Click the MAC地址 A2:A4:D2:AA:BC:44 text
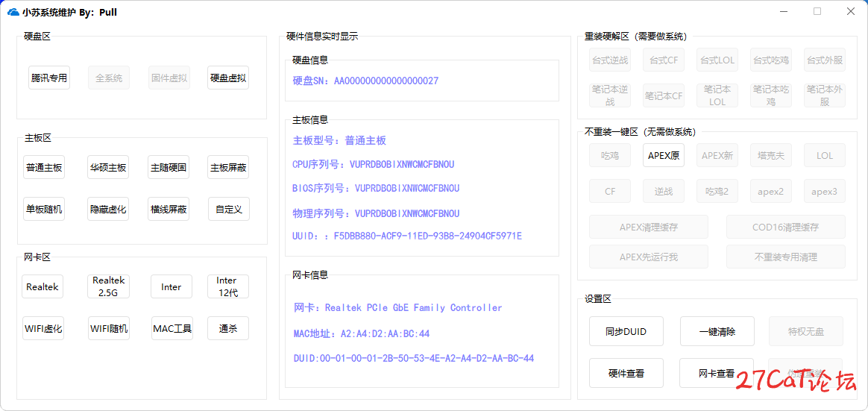This screenshot has height=411, width=868. [362, 334]
